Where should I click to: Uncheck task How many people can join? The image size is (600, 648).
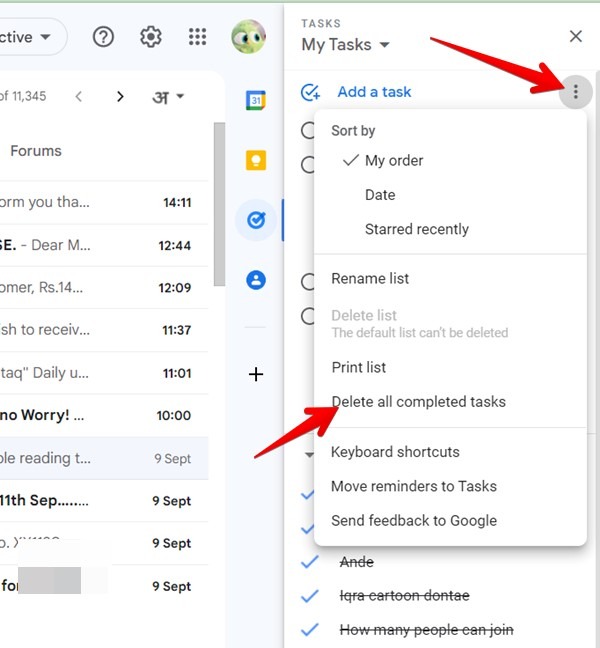click(310, 630)
